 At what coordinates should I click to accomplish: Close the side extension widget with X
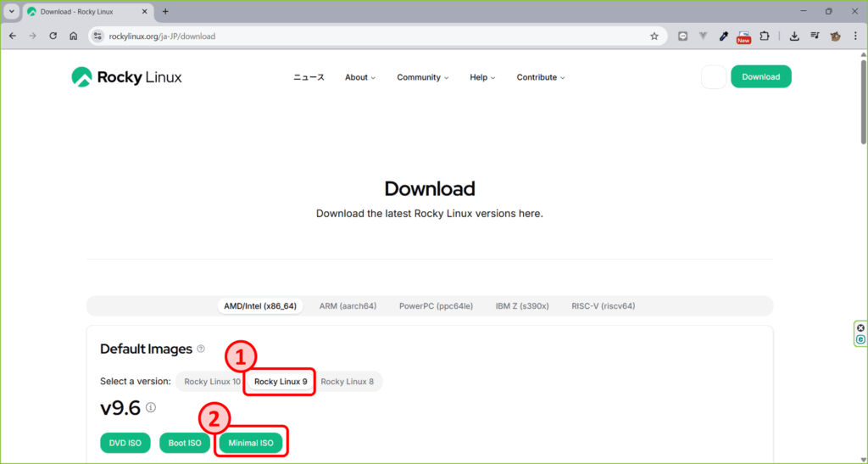[x=861, y=327]
